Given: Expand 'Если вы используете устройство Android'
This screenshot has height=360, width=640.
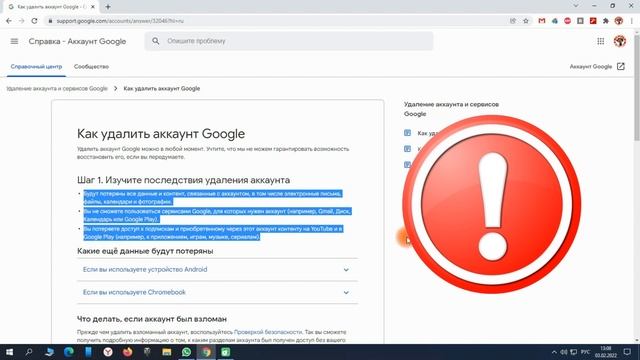Looking at the screenshot, I should click(x=217, y=269).
